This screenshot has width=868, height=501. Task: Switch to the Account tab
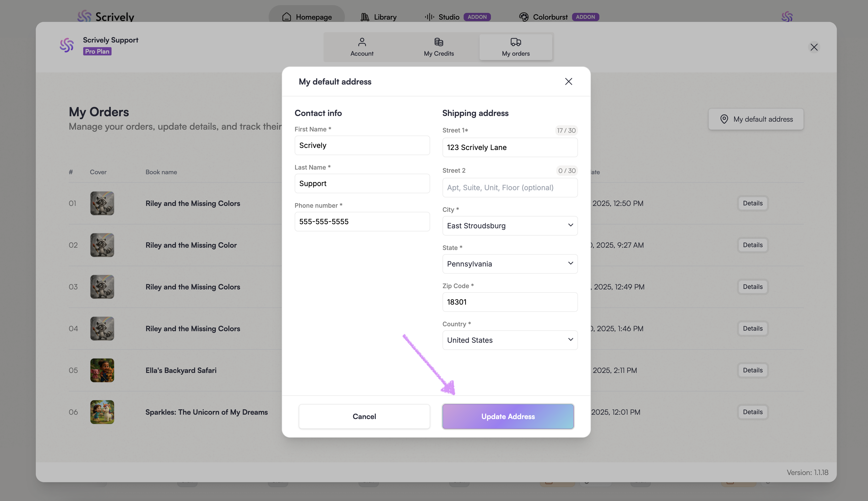coord(362,47)
